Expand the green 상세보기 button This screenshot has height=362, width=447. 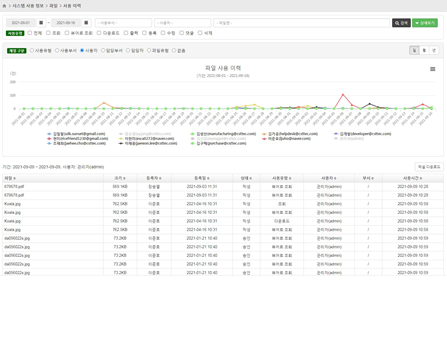pos(425,23)
